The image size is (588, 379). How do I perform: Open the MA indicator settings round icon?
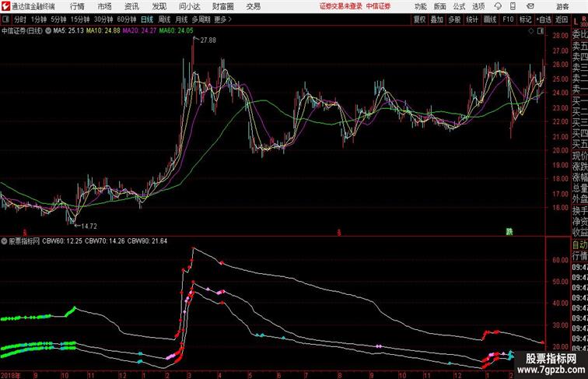pos(48,31)
